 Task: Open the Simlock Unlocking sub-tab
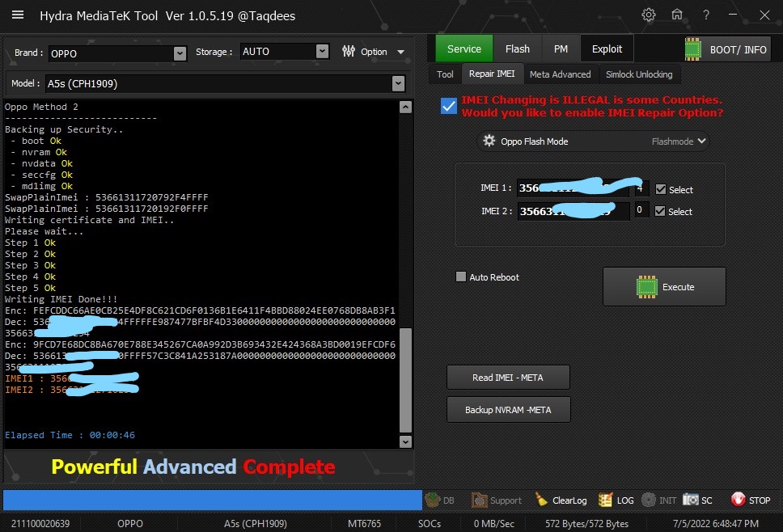tap(639, 74)
